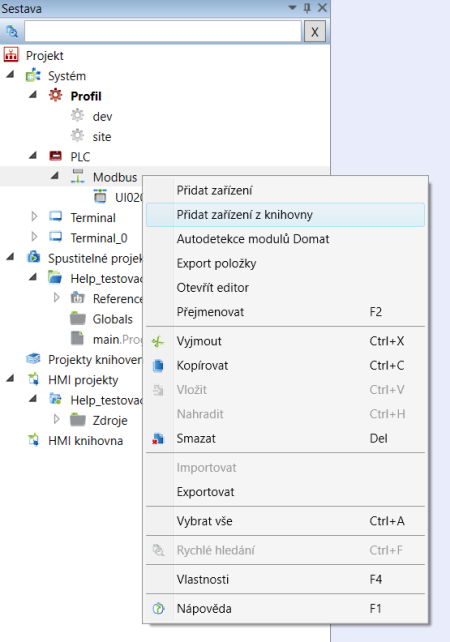Click the Smazat delete icon in the context menu
Screen dimensions: 450x642
158,439
